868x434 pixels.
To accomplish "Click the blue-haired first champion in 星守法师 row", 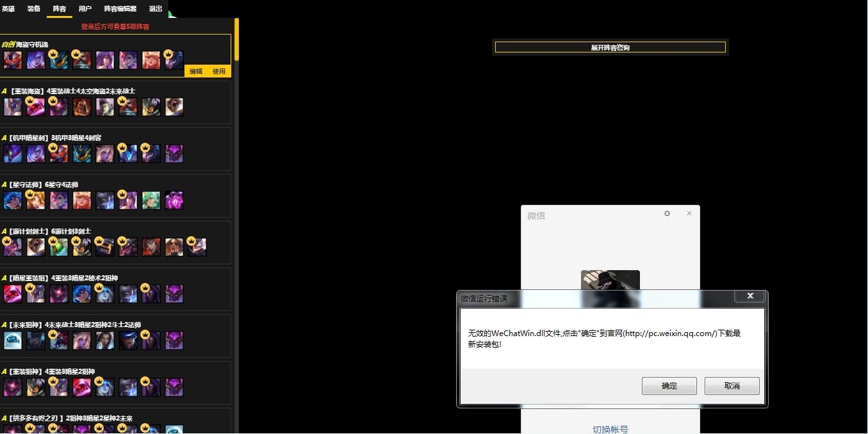I will tap(13, 200).
